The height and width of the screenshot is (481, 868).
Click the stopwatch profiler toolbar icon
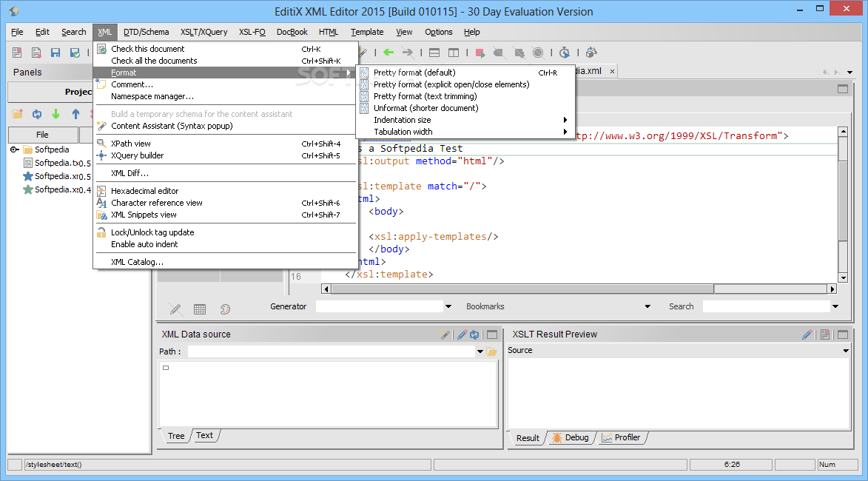(x=564, y=53)
